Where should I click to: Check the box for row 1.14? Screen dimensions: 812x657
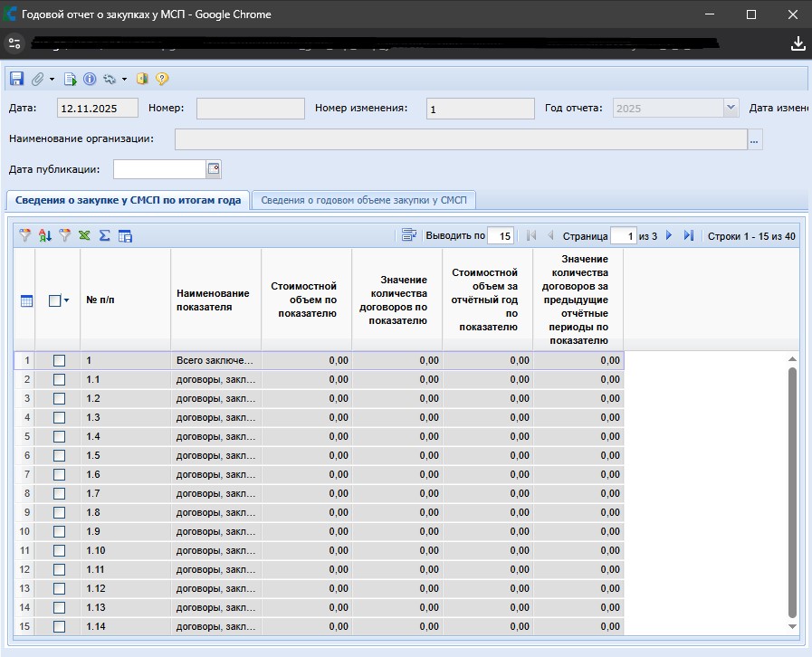(59, 626)
